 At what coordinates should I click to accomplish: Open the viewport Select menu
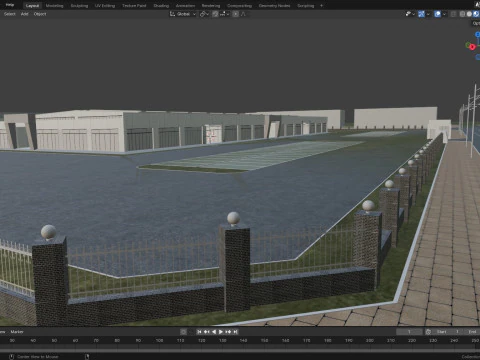pos(10,14)
